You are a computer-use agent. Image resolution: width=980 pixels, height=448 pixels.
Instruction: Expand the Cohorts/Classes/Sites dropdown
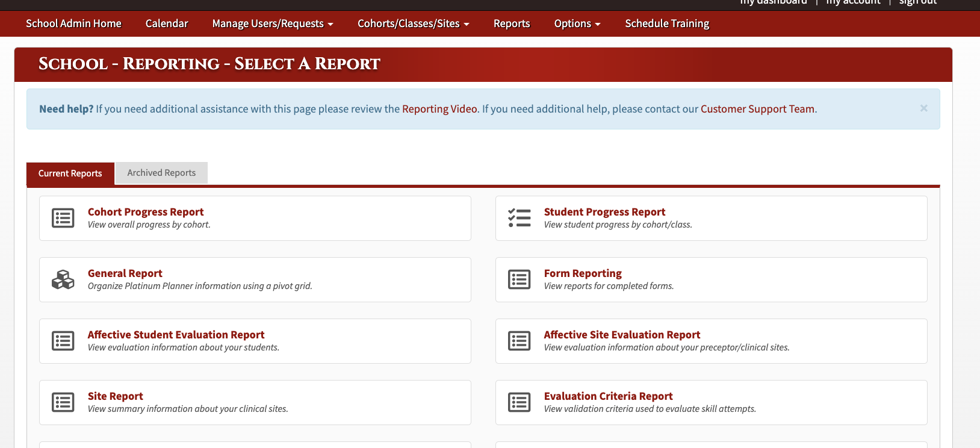click(414, 23)
